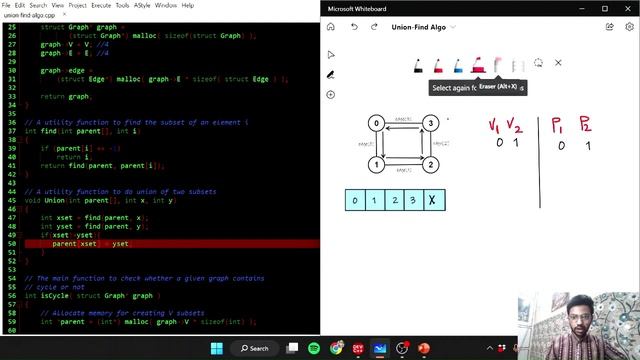This screenshot has width=640, height=360.
Task: Open the Union-Find Algo board name dropdown
Action: point(453,27)
